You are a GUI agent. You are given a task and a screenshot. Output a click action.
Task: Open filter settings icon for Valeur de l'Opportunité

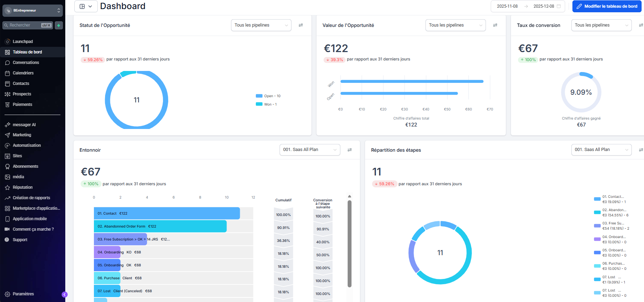495,25
